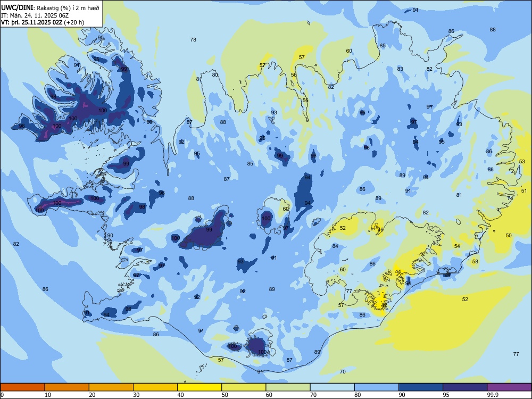
Task: Click the map value 46 on the yellow patch
Action: pos(380,230)
